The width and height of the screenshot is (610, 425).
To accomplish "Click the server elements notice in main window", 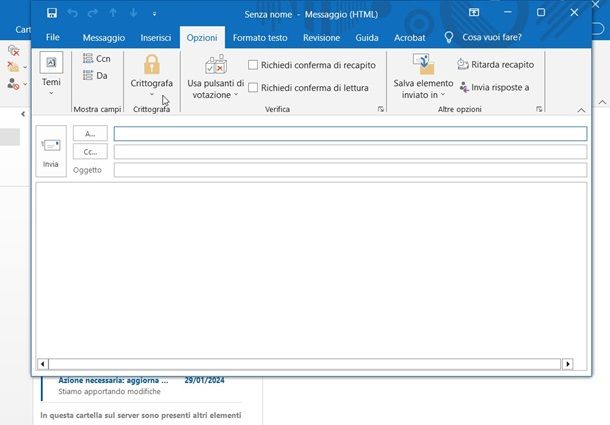I will pyautogui.click(x=140, y=415).
